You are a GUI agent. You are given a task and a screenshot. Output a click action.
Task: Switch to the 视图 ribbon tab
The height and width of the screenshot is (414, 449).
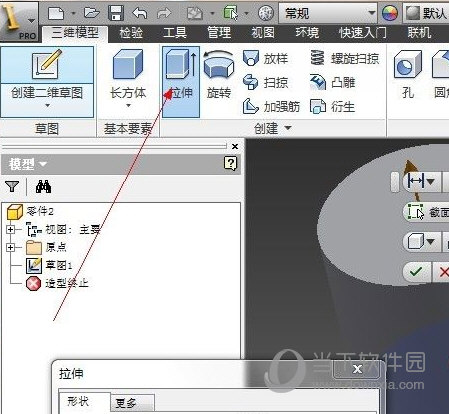(x=263, y=33)
